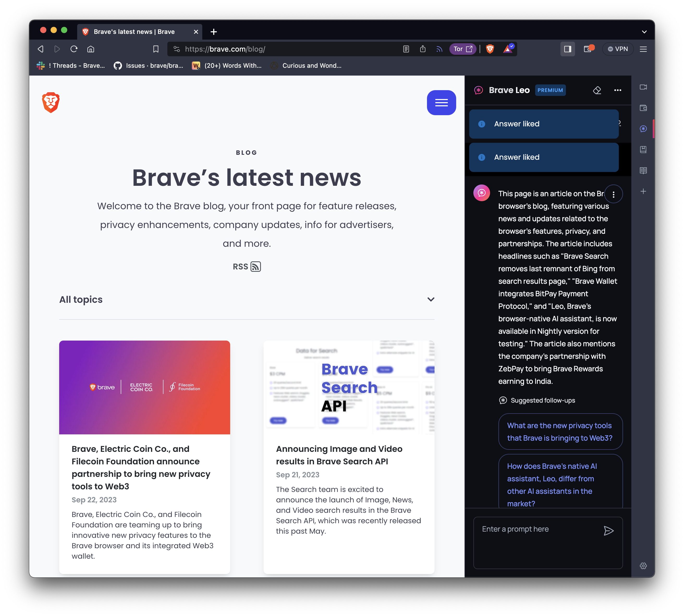Viewport: 684px width, 616px height.
Task: Toggle the sidebar panel button
Action: [567, 49]
